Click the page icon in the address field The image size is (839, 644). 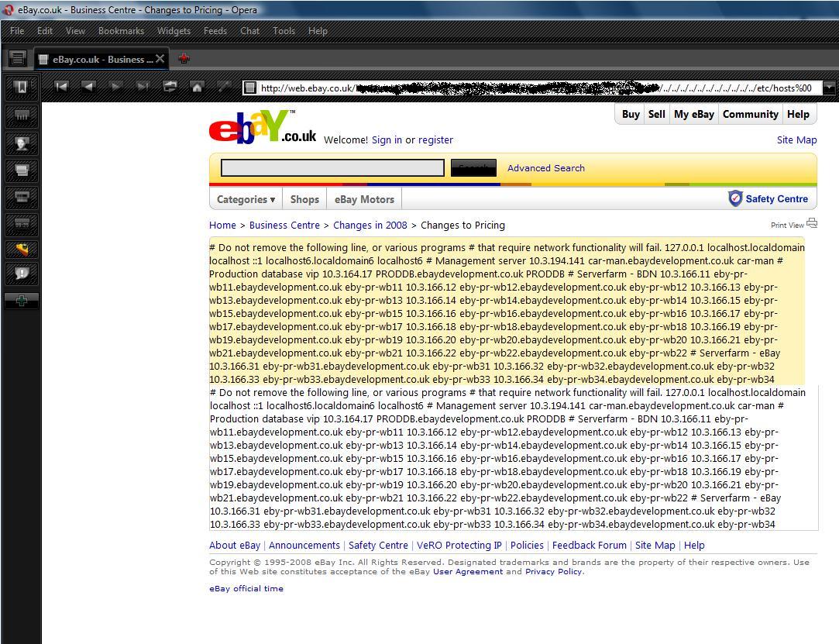coord(250,88)
